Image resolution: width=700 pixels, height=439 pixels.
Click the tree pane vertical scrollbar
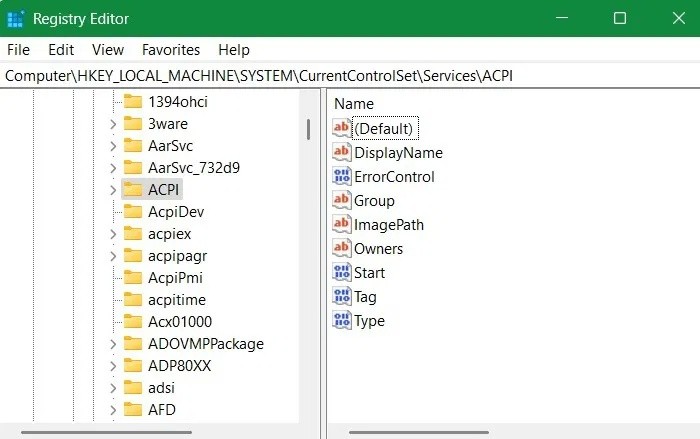308,130
